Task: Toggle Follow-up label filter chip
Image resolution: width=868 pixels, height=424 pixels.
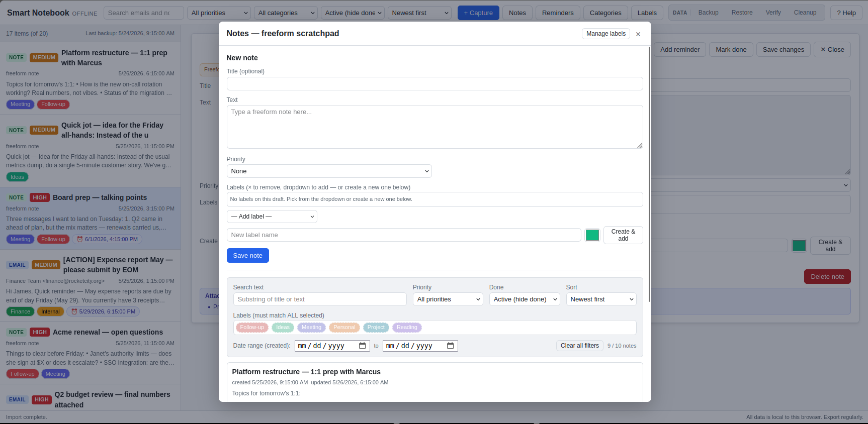Action: pos(252,328)
